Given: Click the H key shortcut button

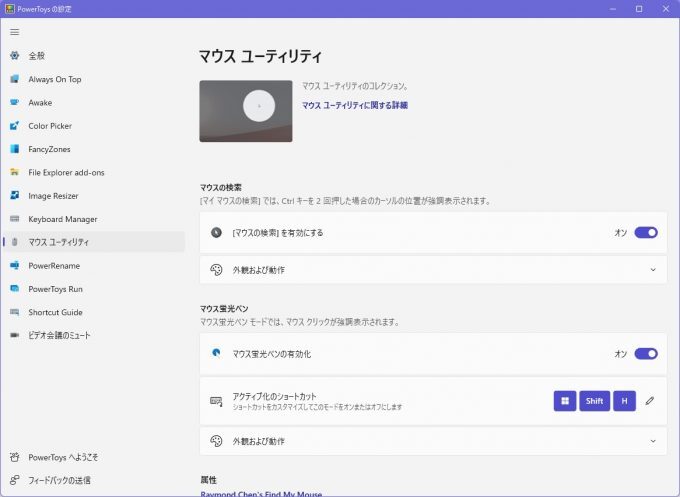Looking at the screenshot, I should click(624, 401).
